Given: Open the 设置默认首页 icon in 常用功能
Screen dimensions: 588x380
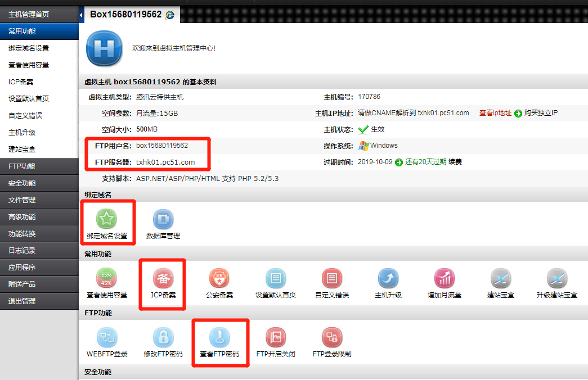Looking at the screenshot, I should click(x=276, y=278).
